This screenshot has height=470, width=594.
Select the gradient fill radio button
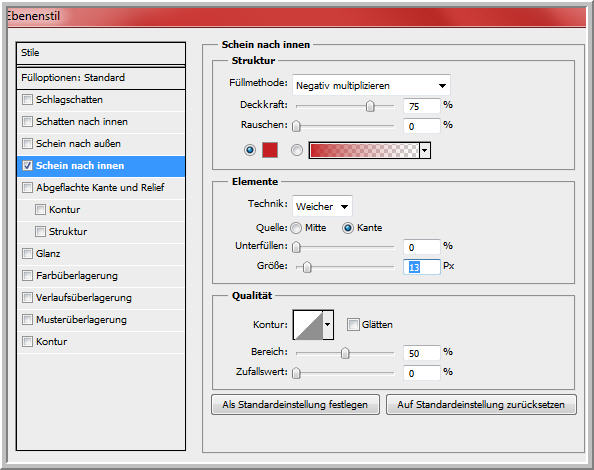(x=297, y=150)
